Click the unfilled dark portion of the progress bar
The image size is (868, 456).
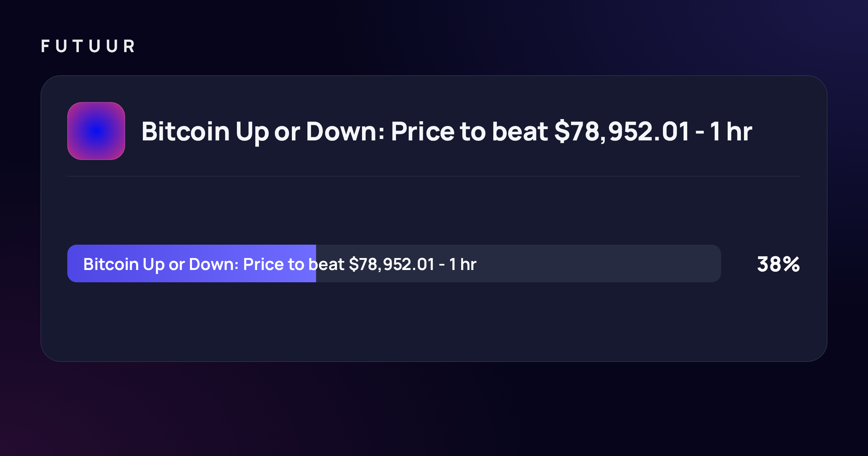click(x=519, y=263)
